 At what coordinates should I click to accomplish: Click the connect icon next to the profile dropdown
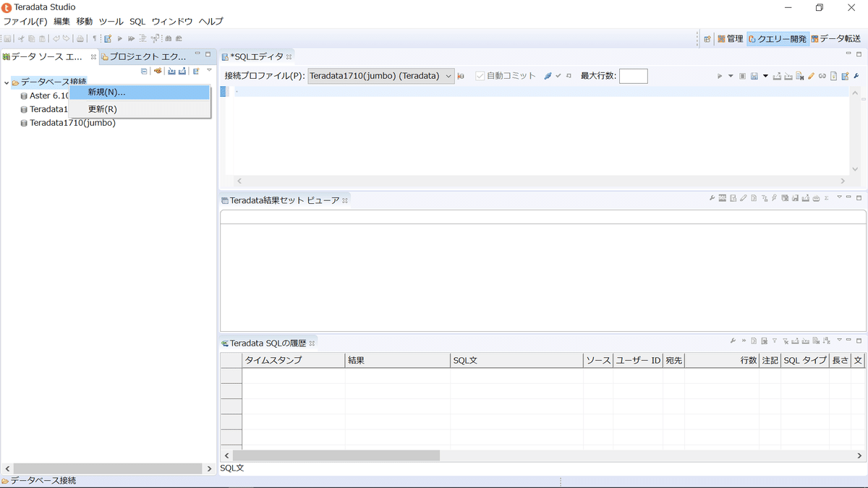[461, 76]
